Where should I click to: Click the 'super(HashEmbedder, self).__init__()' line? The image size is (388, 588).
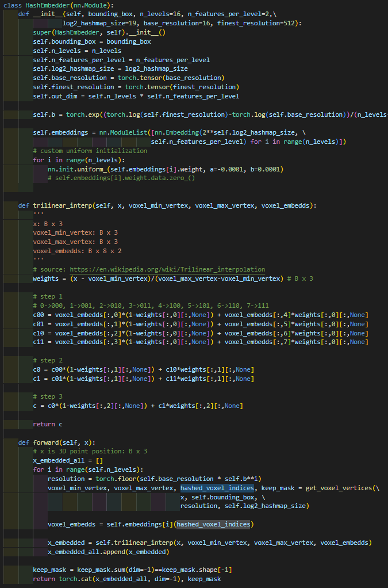[x=99, y=33]
